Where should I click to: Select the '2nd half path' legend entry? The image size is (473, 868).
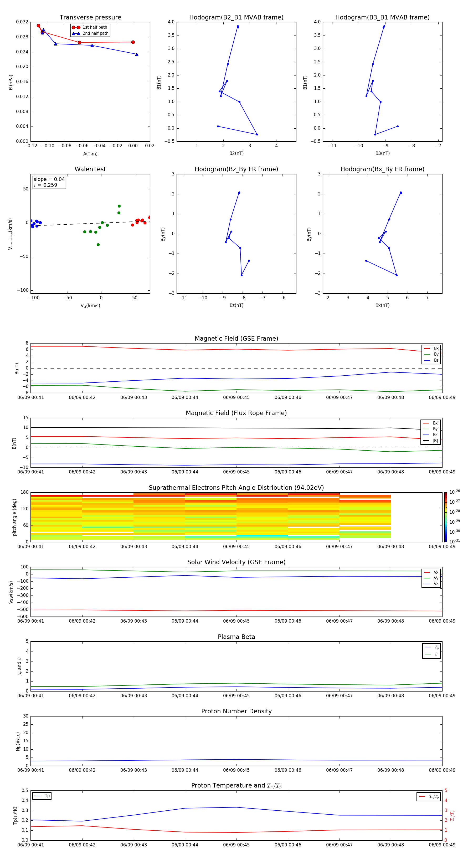click(x=90, y=33)
